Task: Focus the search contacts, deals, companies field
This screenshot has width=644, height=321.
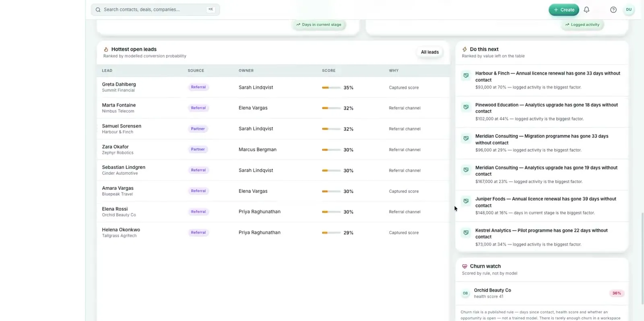Action: (x=155, y=10)
